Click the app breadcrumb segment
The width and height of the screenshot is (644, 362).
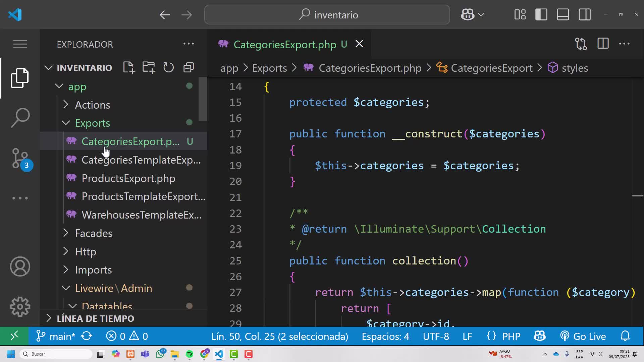(x=229, y=68)
